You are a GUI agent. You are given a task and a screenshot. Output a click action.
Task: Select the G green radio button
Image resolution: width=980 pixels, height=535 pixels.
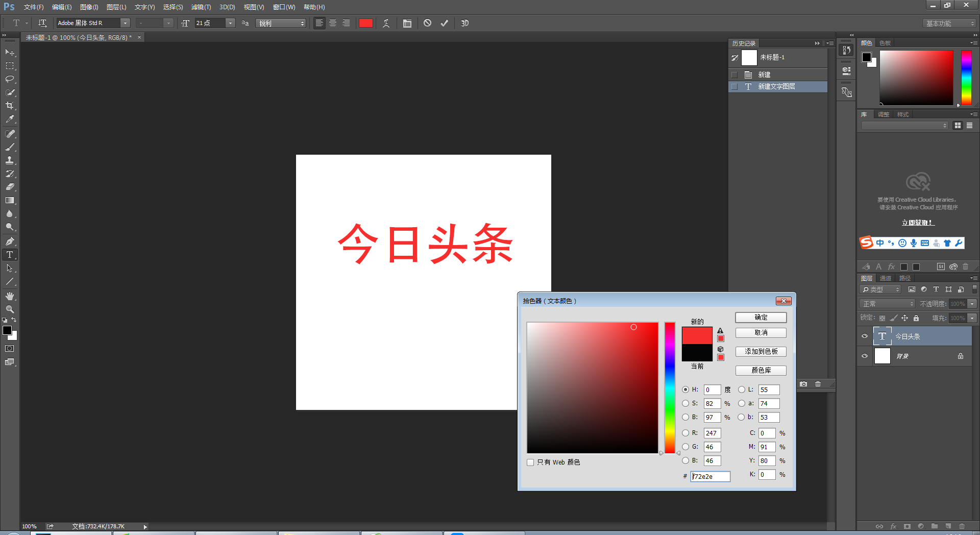point(685,447)
